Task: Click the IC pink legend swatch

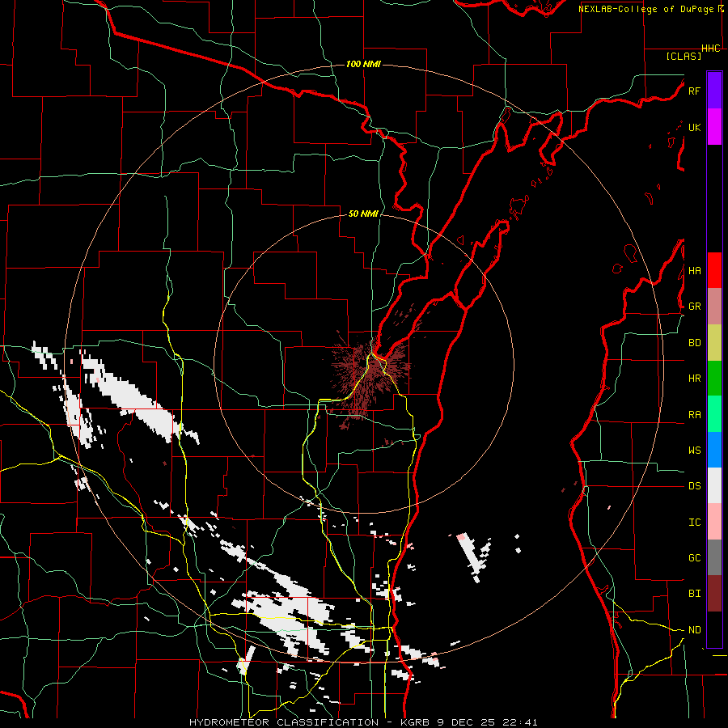Action: click(714, 522)
